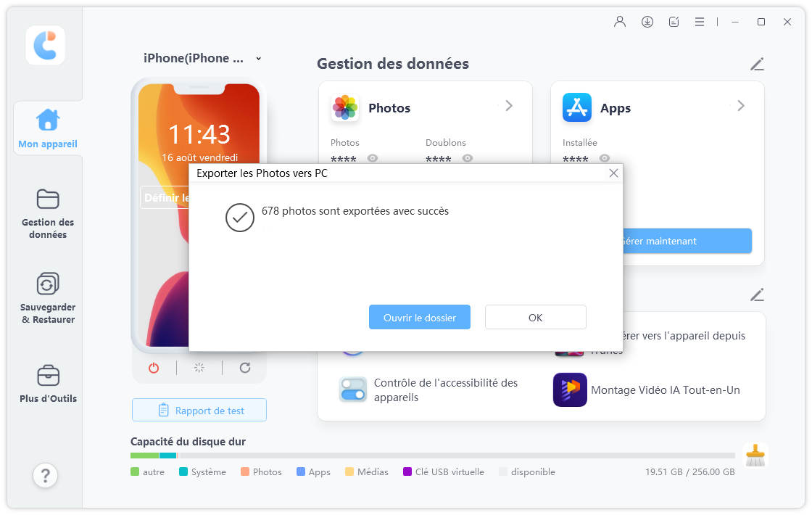Click the blue Apps legend swatch
812x515 pixels.
[x=301, y=471]
